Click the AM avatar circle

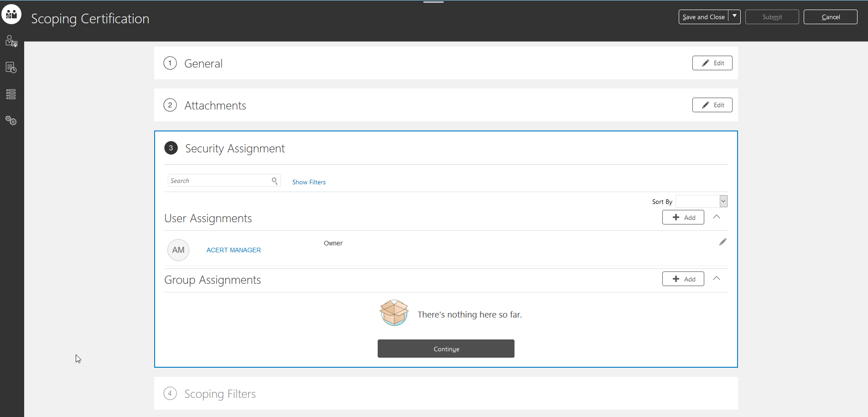[x=178, y=250]
